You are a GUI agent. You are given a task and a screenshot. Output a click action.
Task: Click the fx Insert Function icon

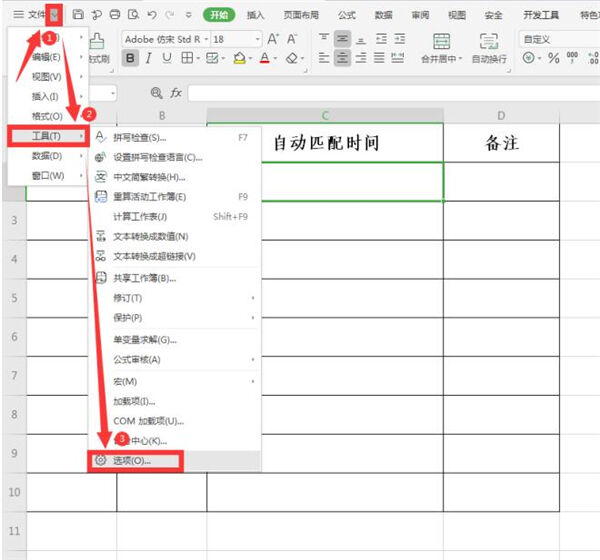pos(176,93)
